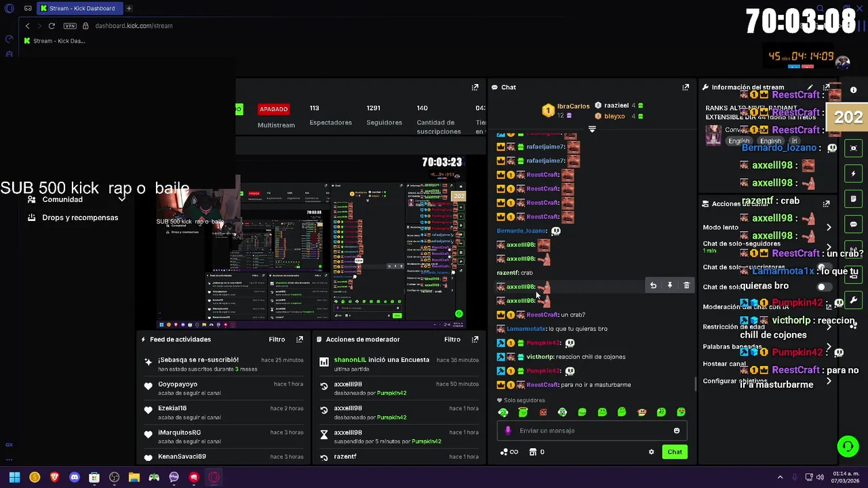Insert the red angry emote

click(542, 412)
